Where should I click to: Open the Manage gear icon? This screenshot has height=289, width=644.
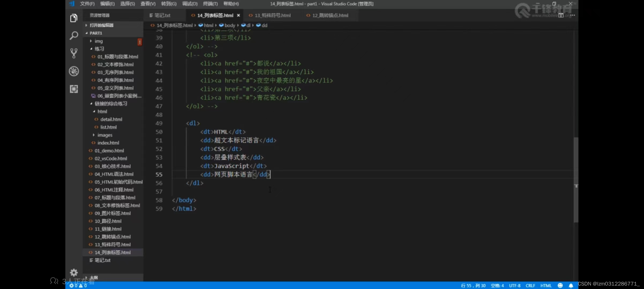[74, 273]
